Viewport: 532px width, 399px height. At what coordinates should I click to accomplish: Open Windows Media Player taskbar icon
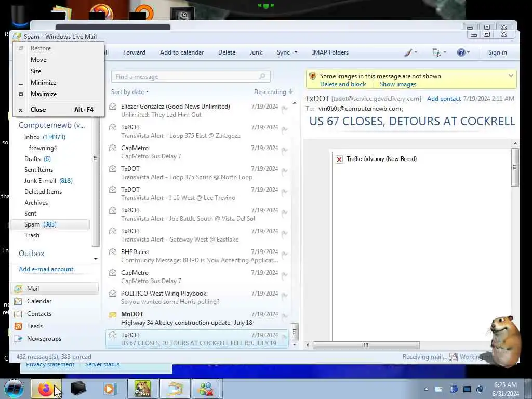[x=109, y=389]
